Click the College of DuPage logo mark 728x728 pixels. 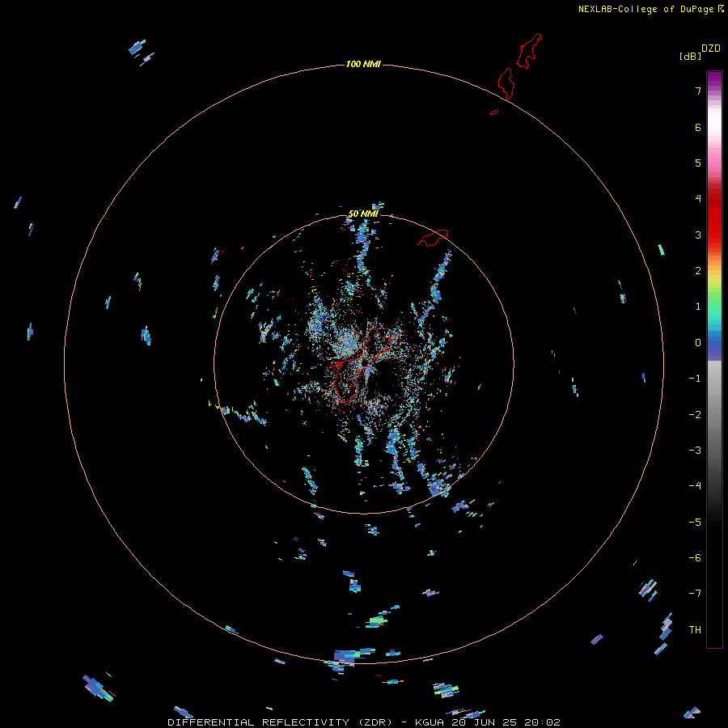pos(720,9)
